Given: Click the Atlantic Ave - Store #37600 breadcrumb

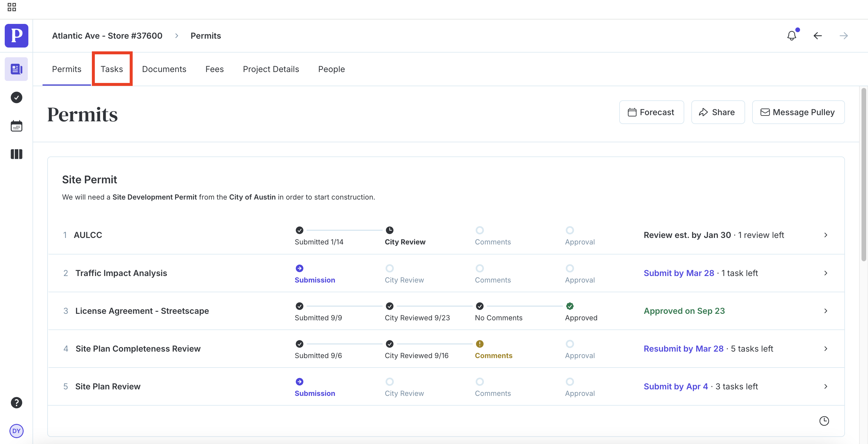Looking at the screenshot, I should [107, 36].
